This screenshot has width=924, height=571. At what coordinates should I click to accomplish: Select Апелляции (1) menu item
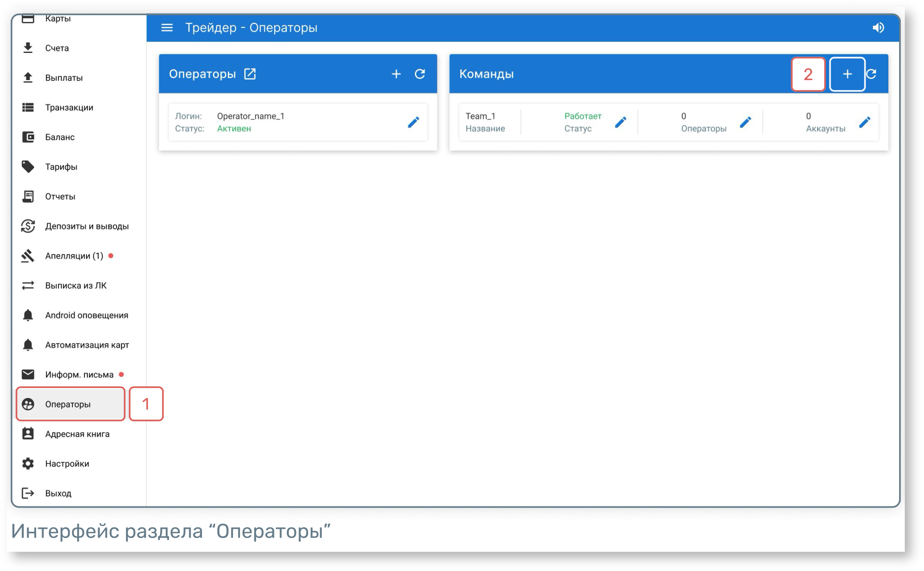coord(74,256)
